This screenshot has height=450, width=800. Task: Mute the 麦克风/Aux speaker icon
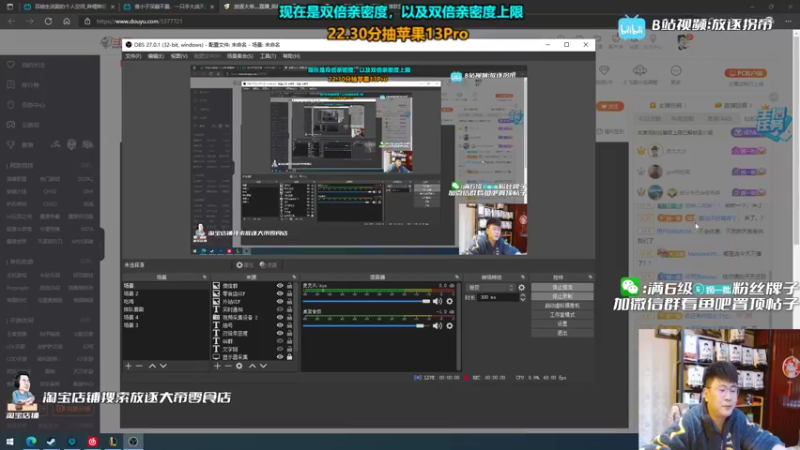coord(437,301)
